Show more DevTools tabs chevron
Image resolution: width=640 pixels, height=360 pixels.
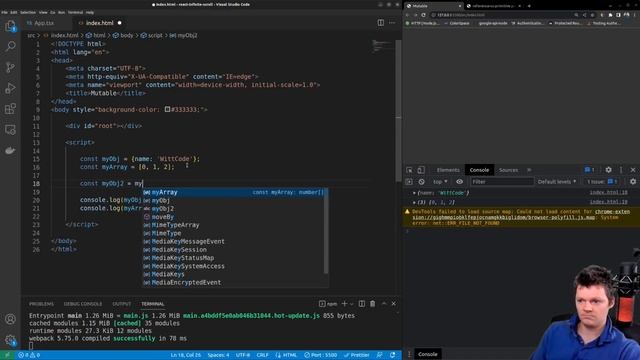(x=529, y=170)
